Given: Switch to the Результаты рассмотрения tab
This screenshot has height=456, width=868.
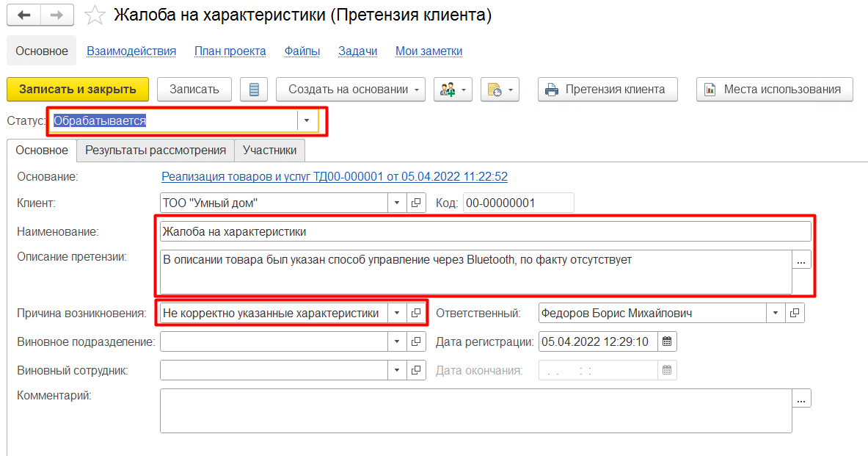Looking at the screenshot, I should tap(156, 150).
